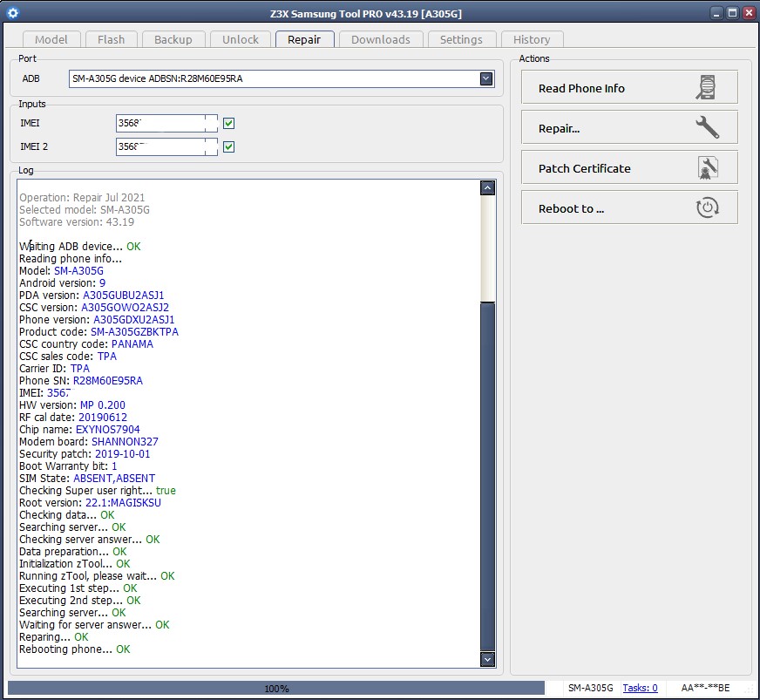Select the Repair tab
This screenshot has width=760, height=700.
(304, 39)
